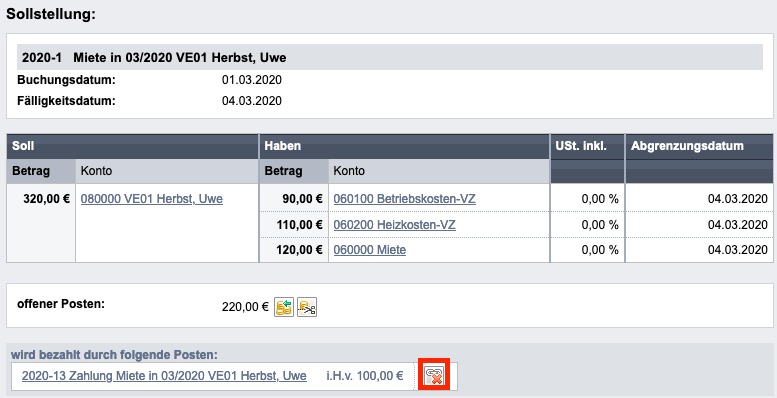This screenshot has height=398, width=777.
Task: Remove payment link via chain-with-red-X icon
Action: click(434, 375)
